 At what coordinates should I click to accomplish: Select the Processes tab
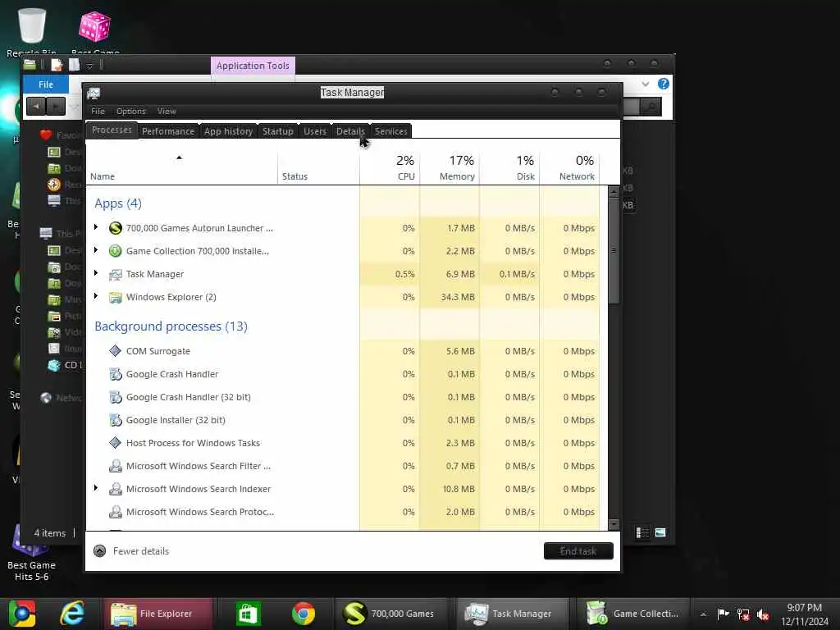(x=112, y=130)
